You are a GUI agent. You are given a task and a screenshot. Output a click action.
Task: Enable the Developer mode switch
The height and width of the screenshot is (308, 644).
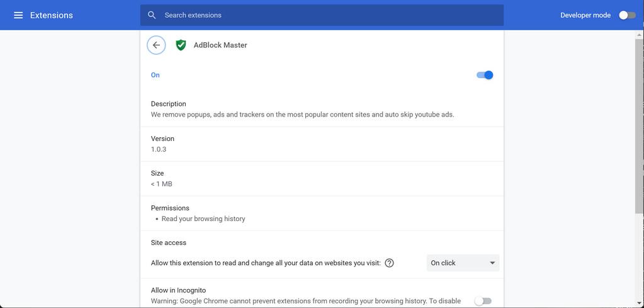pos(626,15)
